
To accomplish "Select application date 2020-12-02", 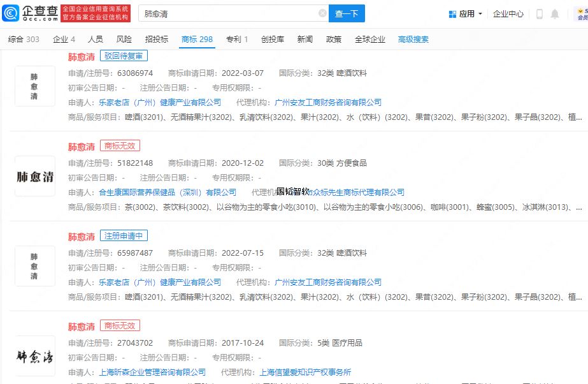I will point(243,163).
